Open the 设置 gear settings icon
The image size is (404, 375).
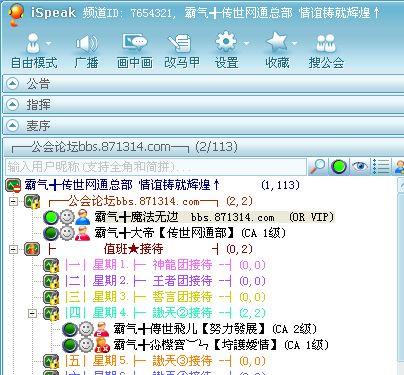coord(226,42)
